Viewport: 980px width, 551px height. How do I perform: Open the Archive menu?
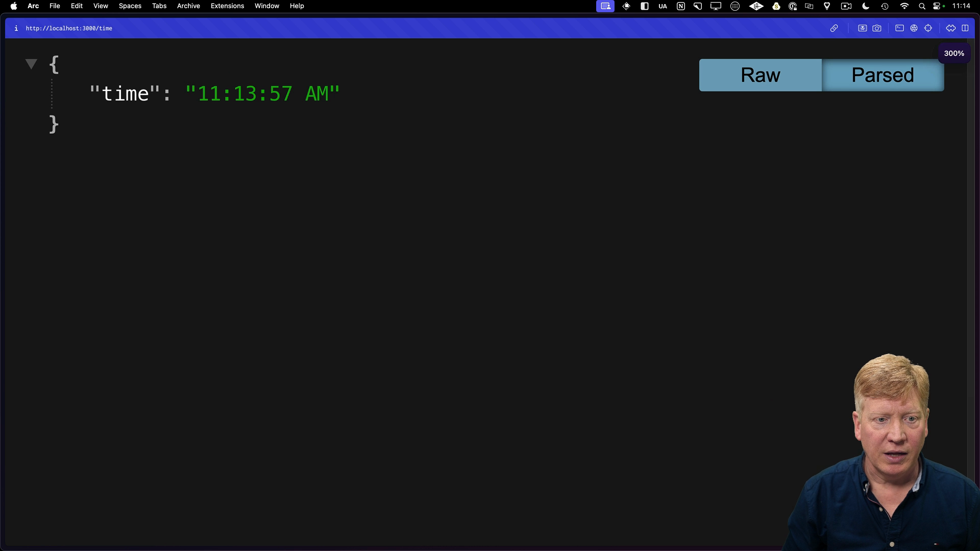click(x=188, y=6)
